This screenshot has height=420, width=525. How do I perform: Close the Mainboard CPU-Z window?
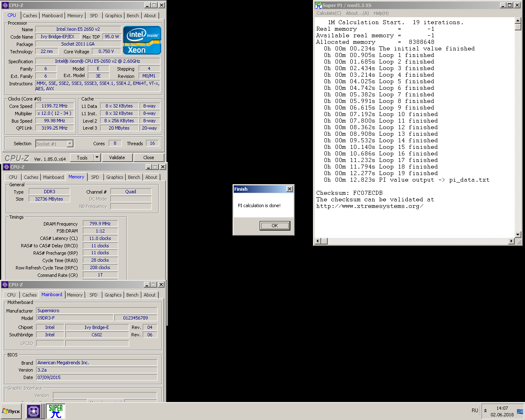(x=161, y=285)
